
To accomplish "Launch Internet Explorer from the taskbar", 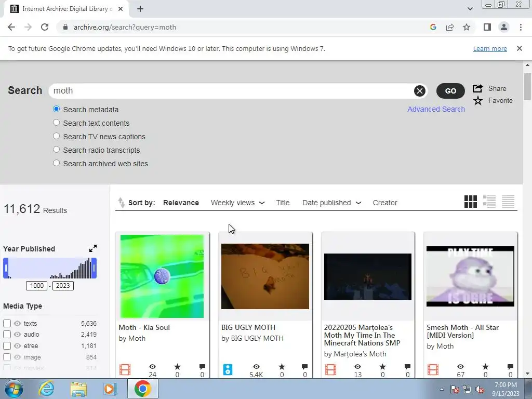I will pos(46,389).
